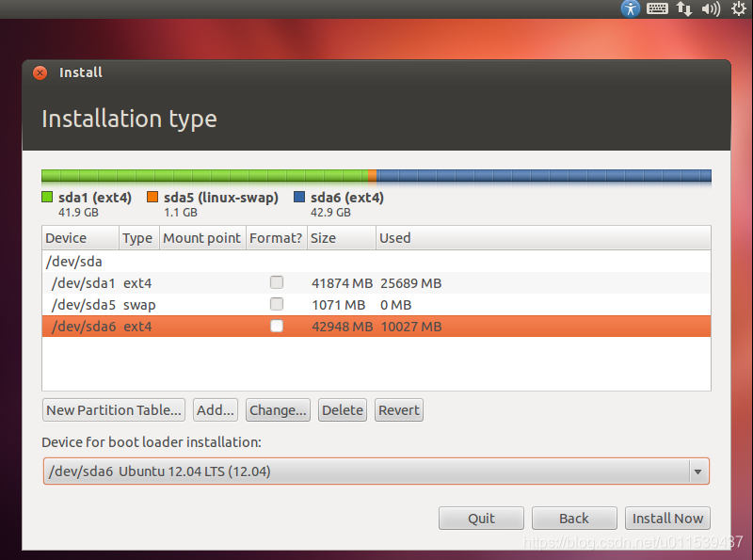Click the 1071 MB size cell
753x560 pixels.
339,305
